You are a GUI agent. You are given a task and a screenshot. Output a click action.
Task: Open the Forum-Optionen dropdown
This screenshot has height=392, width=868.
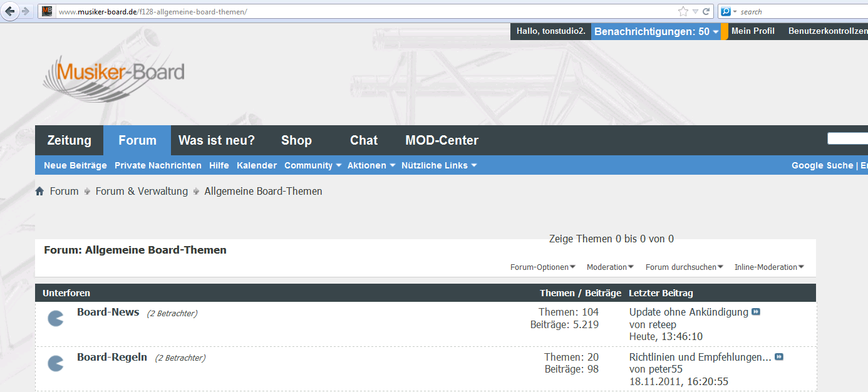(x=543, y=267)
